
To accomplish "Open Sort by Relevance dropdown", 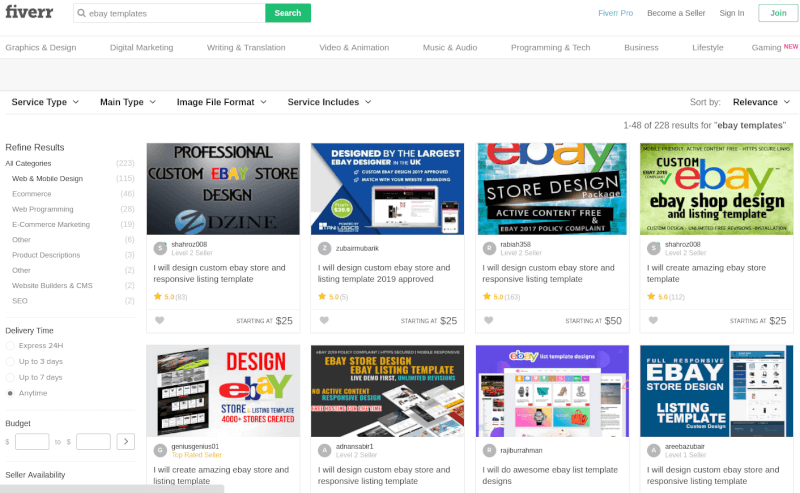I will [761, 102].
